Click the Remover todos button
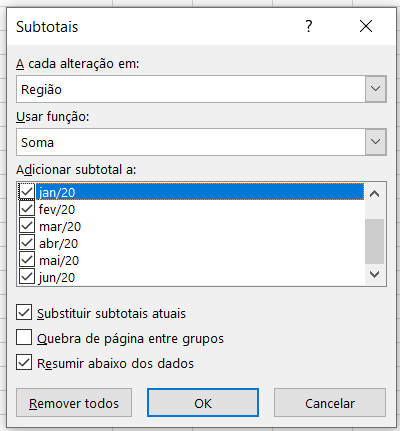 click(74, 403)
